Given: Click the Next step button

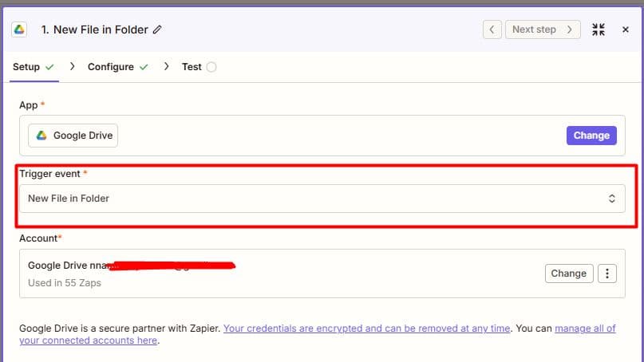Looking at the screenshot, I should (543, 30).
